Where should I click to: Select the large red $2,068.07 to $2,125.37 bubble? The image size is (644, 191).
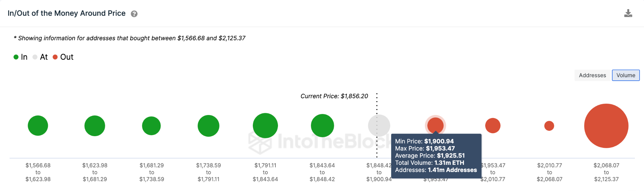pyautogui.click(x=606, y=126)
